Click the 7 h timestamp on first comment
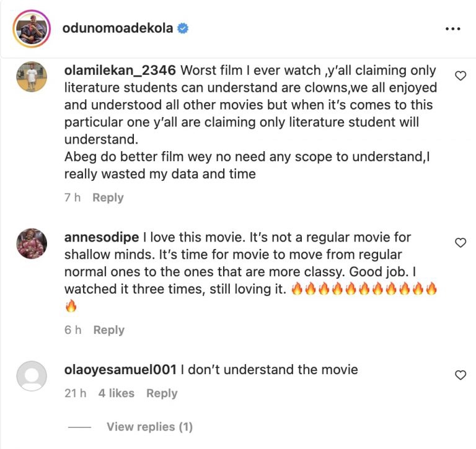The width and height of the screenshot is (476, 449). tap(73, 198)
